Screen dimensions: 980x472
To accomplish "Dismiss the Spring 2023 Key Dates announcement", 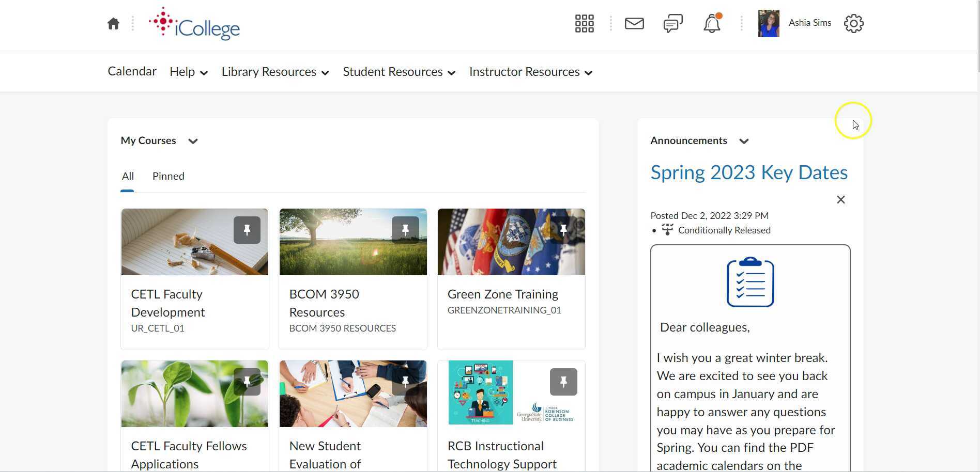I will (x=840, y=199).
